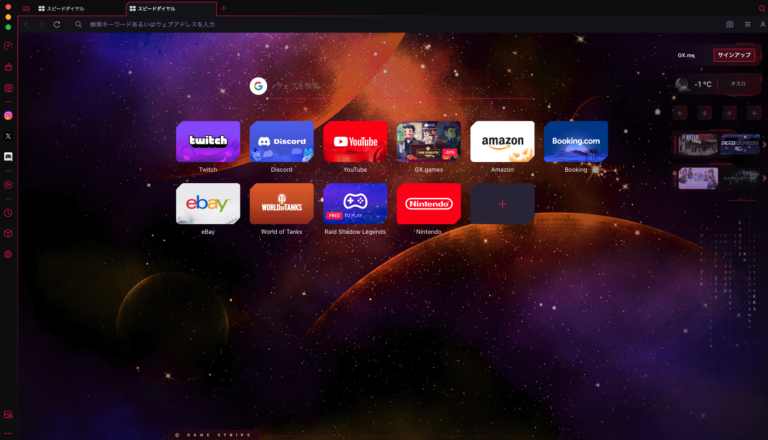Click the address bar search field

point(300,24)
